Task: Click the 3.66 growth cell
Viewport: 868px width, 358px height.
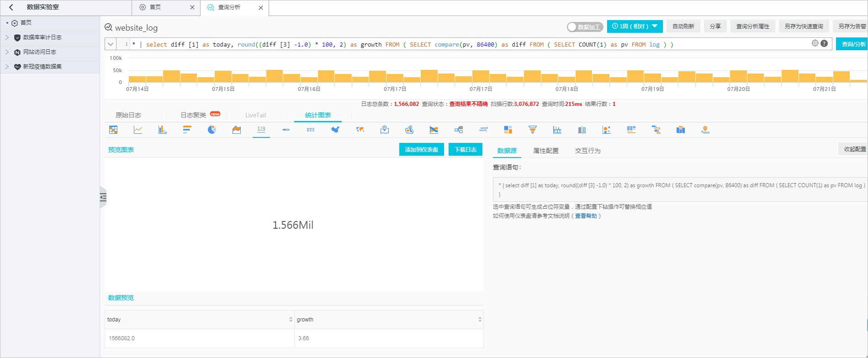Action: point(389,338)
